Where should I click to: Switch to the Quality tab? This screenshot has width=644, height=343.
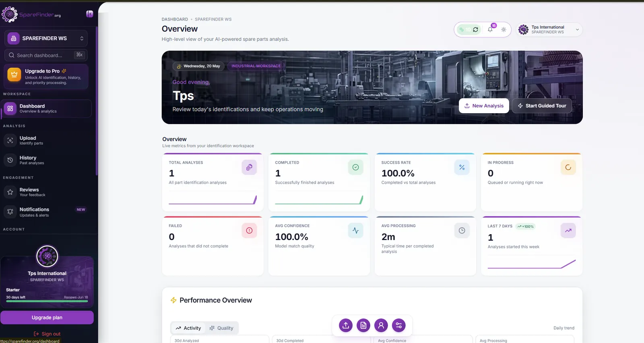(221, 328)
